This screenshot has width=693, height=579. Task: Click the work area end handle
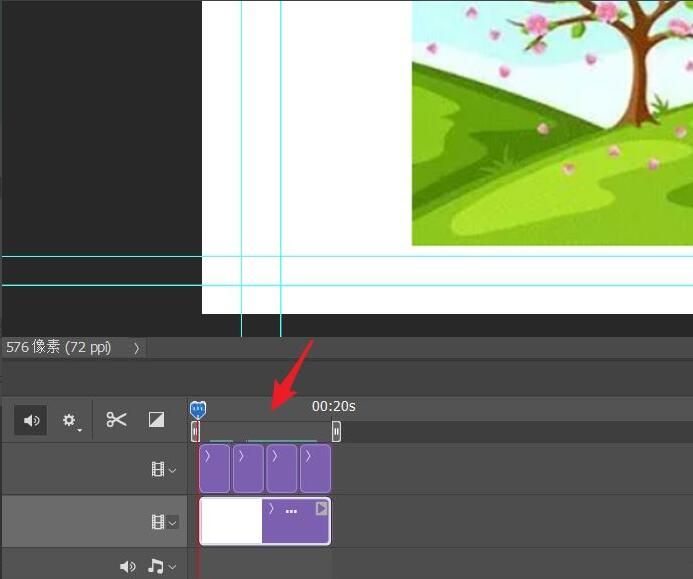pos(336,431)
